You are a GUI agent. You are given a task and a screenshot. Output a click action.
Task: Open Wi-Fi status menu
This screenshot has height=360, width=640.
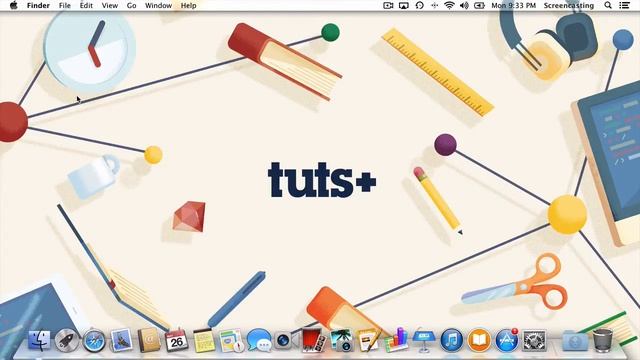[x=449, y=6]
